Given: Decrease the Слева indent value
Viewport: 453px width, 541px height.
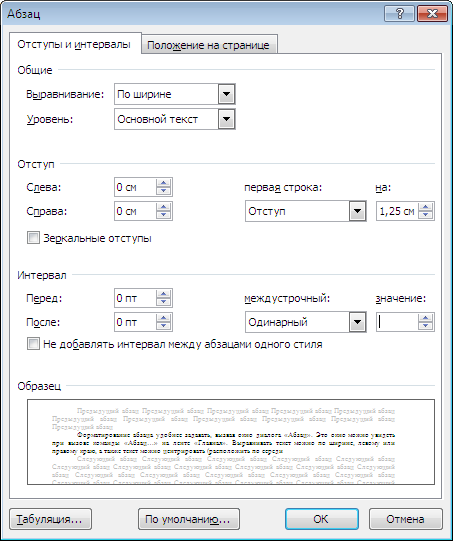Looking at the screenshot, I should (164, 191).
